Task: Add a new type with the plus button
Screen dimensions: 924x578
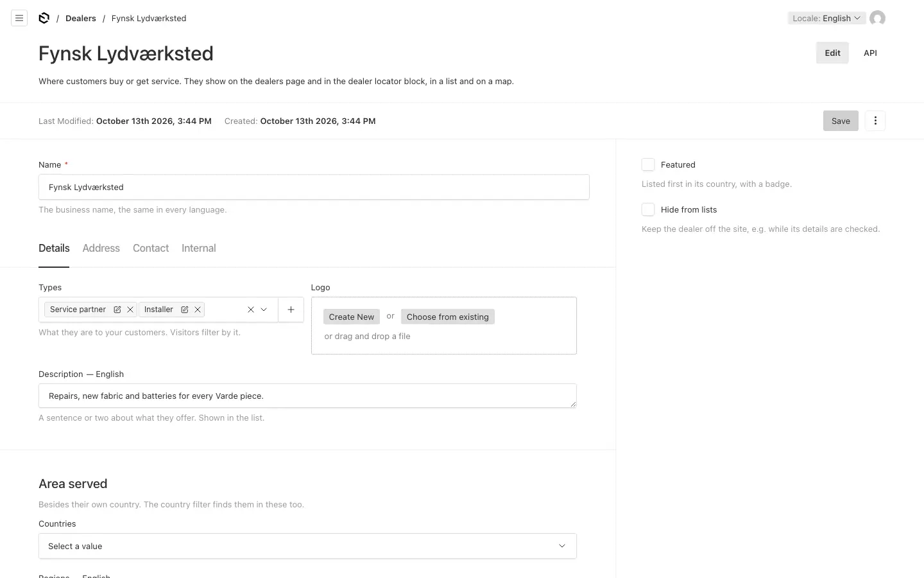Action: tap(291, 310)
